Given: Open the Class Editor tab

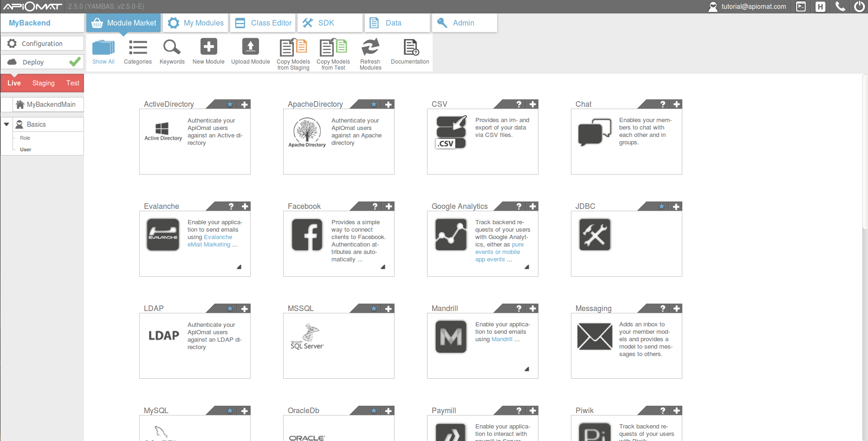Looking at the screenshot, I should [x=263, y=23].
